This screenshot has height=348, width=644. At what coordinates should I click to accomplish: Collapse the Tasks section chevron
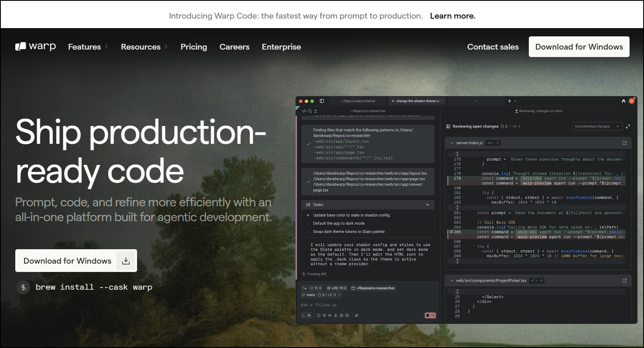[x=427, y=205]
